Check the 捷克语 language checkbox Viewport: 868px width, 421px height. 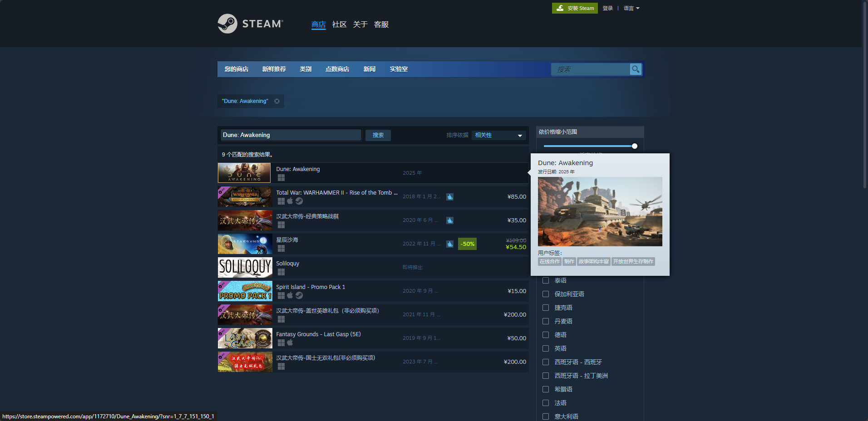[x=546, y=308]
